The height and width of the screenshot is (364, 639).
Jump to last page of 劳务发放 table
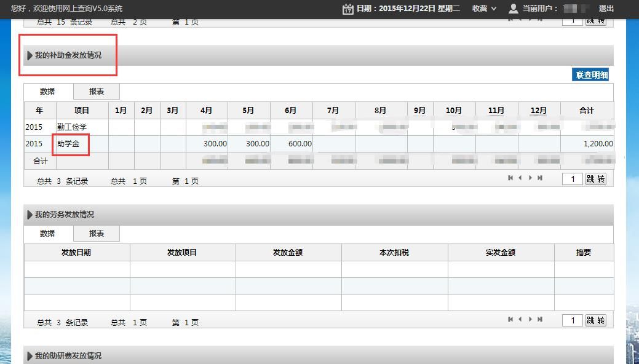tap(540, 320)
